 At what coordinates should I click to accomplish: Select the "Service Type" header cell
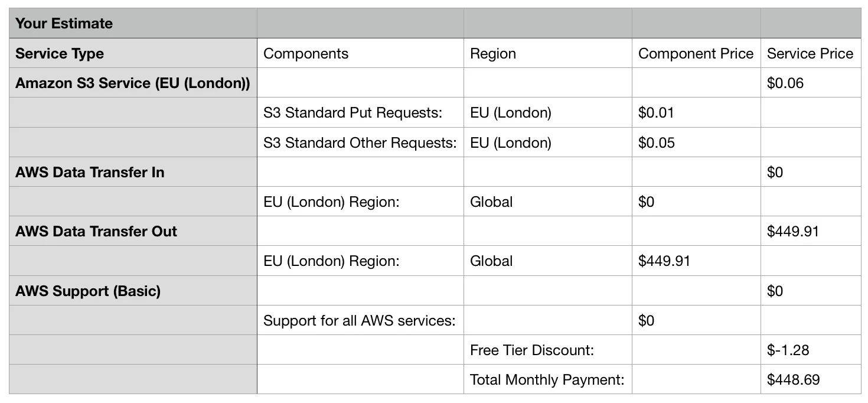tap(60, 54)
